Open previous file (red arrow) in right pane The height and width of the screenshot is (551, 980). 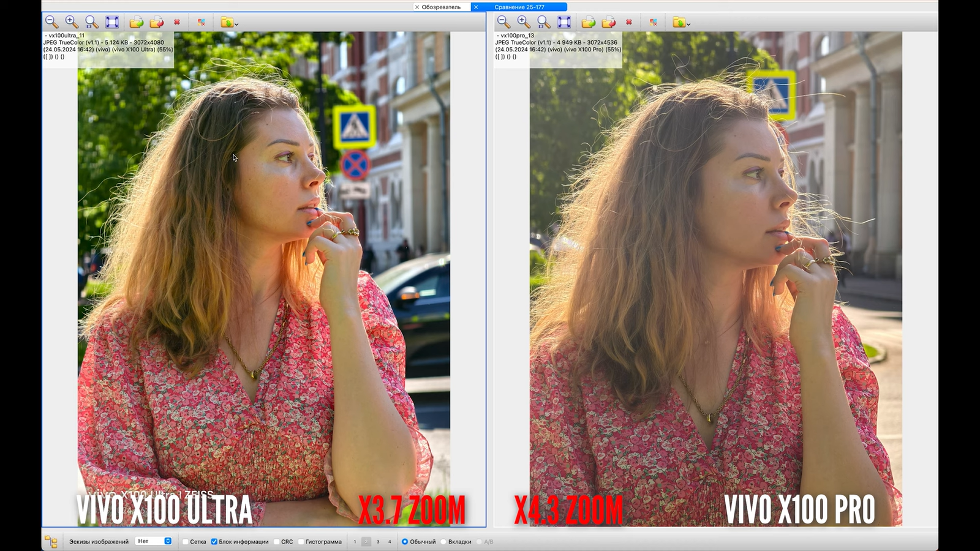[609, 22]
